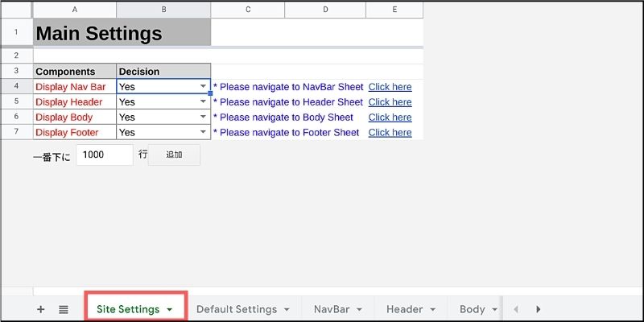644x322 pixels.
Task: Open Header tab menu arrow
Action: click(432, 310)
